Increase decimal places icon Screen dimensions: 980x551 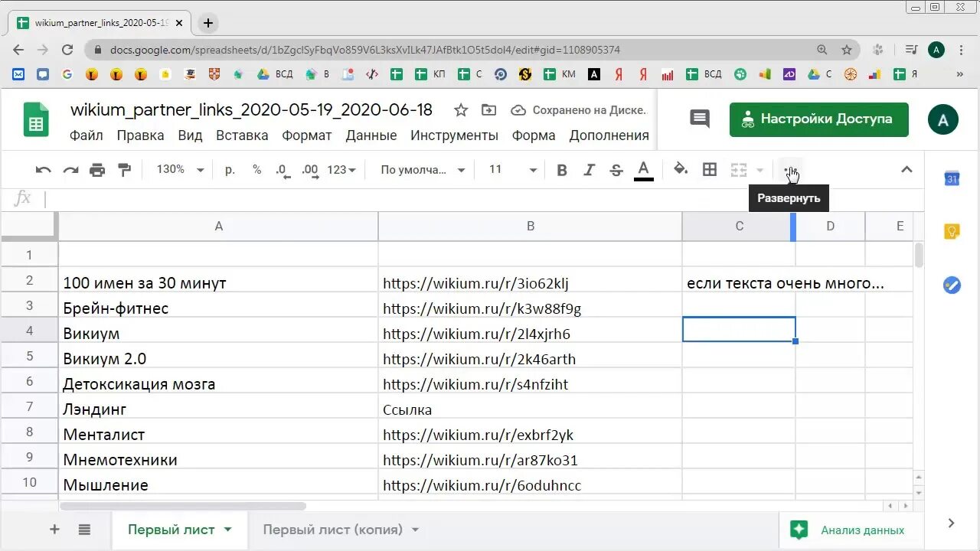309,170
